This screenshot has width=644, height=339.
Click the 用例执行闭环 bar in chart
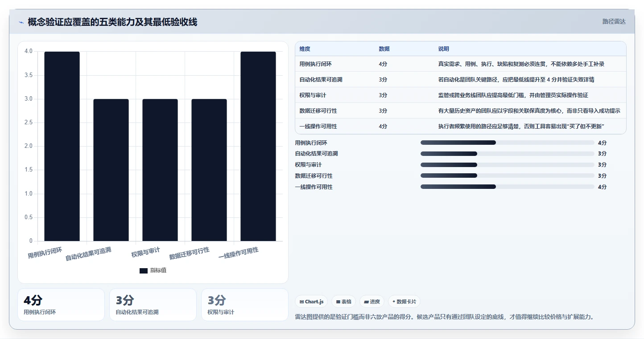click(62, 146)
